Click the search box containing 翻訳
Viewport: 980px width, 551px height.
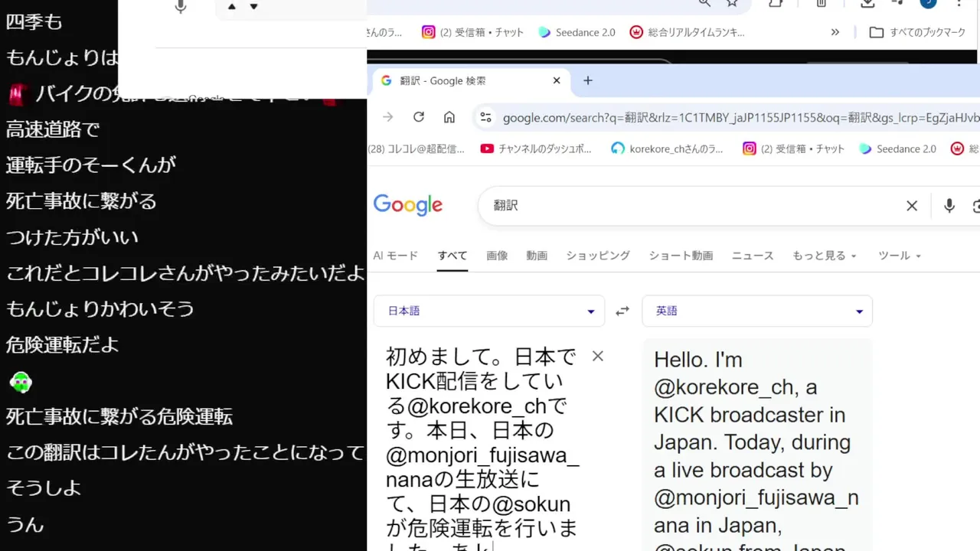pos(693,205)
